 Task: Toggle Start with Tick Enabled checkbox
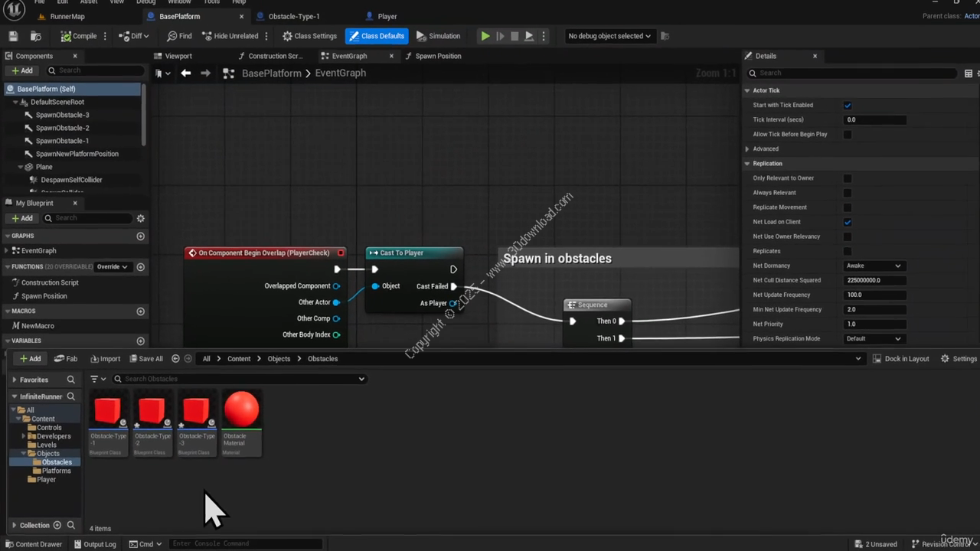click(x=847, y=105)
